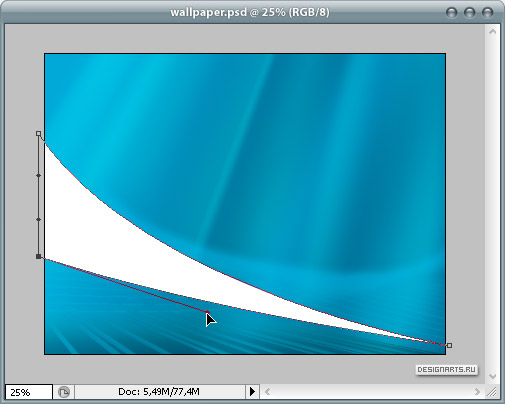Open the status bar options arrow menu
Image resolution: width=505 pixels, height=404 pixels.
tap(252, 391)
